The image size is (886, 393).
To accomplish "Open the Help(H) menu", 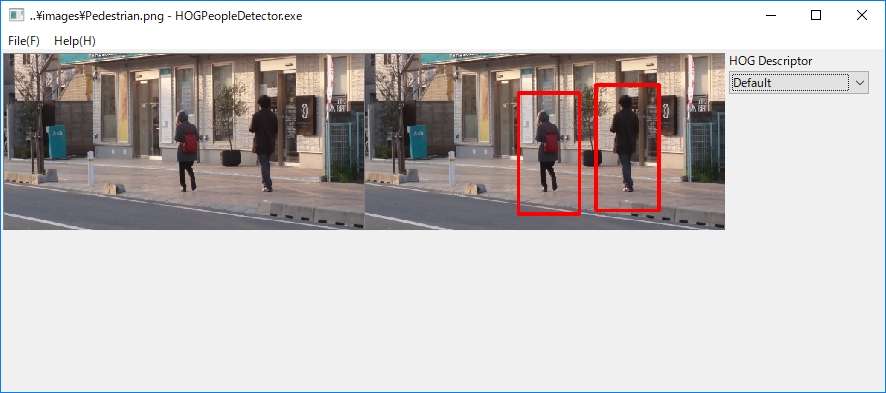I will [x=75, y=41].
